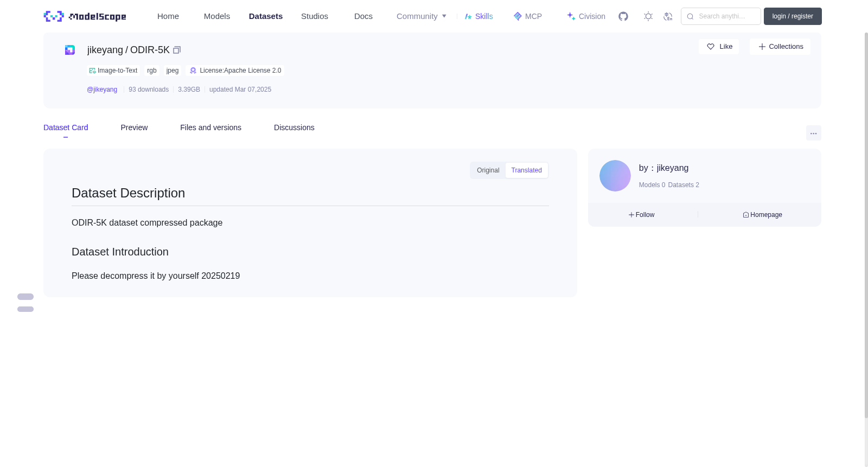Open the more options ellipsis menu
868x467 pixels.
tap(814, 133)
